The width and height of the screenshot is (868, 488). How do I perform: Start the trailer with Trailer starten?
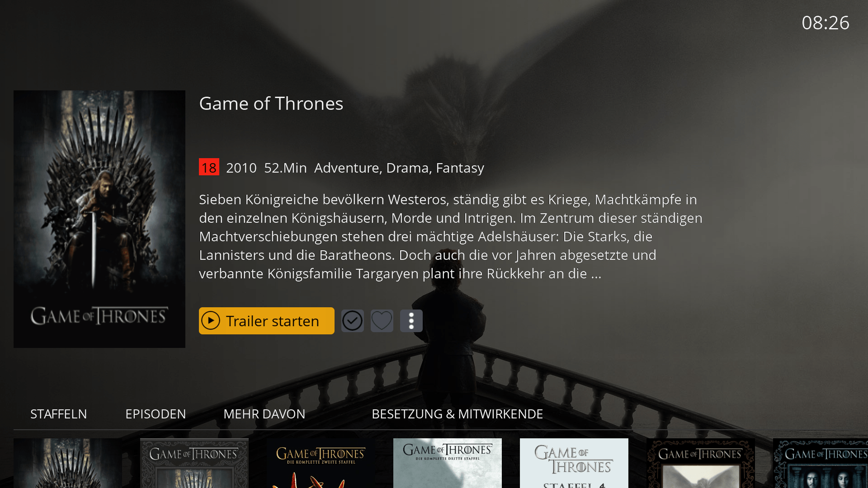click(266, 321)
